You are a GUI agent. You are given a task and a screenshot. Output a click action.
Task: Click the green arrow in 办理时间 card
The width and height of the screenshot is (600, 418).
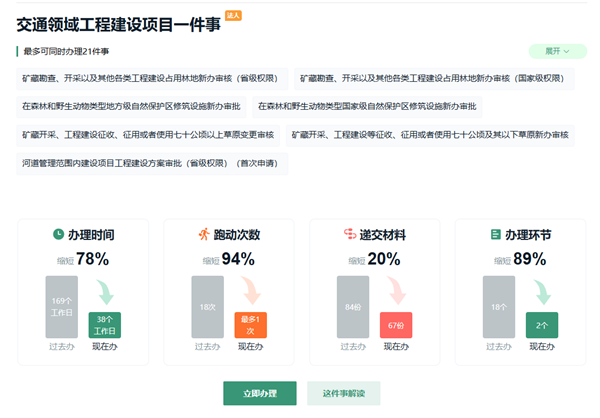coord(107,292)
